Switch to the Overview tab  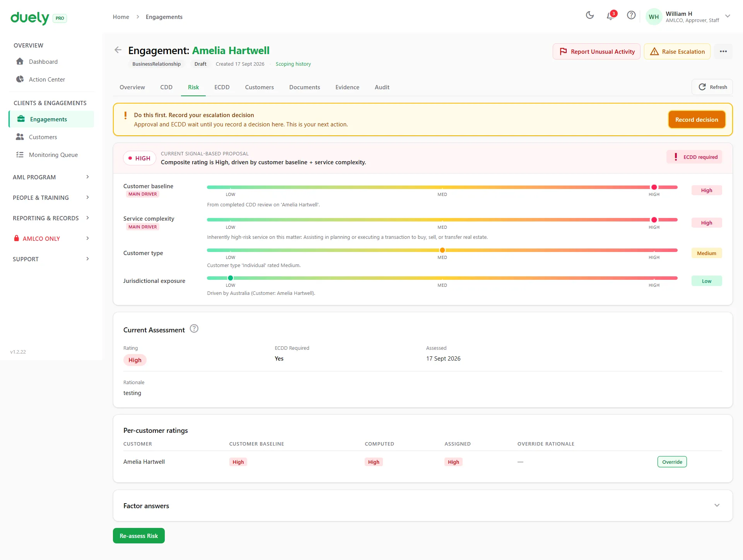[x=132, y=87]
